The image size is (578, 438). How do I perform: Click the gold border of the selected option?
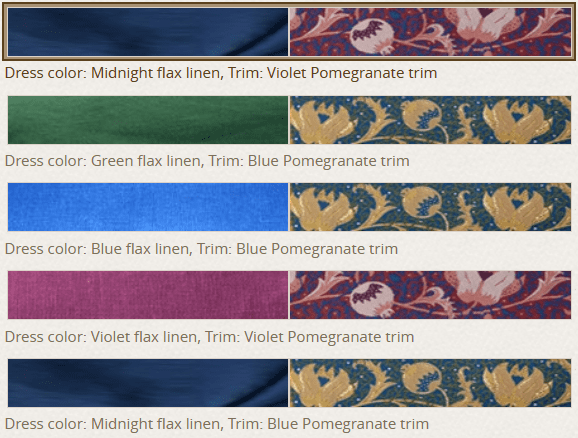(289, 4)
